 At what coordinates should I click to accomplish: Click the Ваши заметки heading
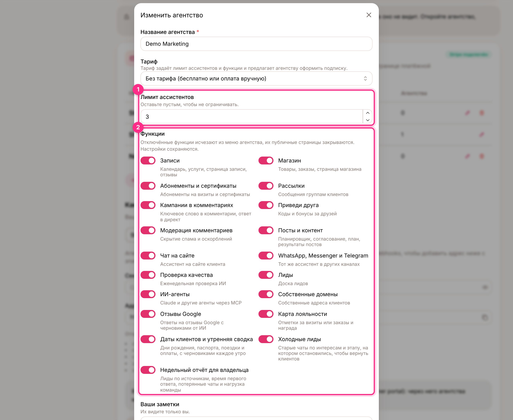[160, 404]
